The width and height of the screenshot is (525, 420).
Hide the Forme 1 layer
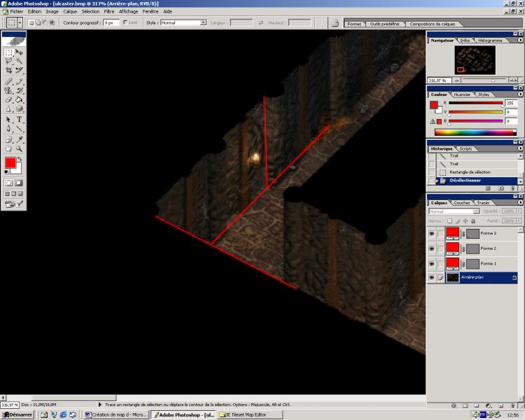click(432, 264)
